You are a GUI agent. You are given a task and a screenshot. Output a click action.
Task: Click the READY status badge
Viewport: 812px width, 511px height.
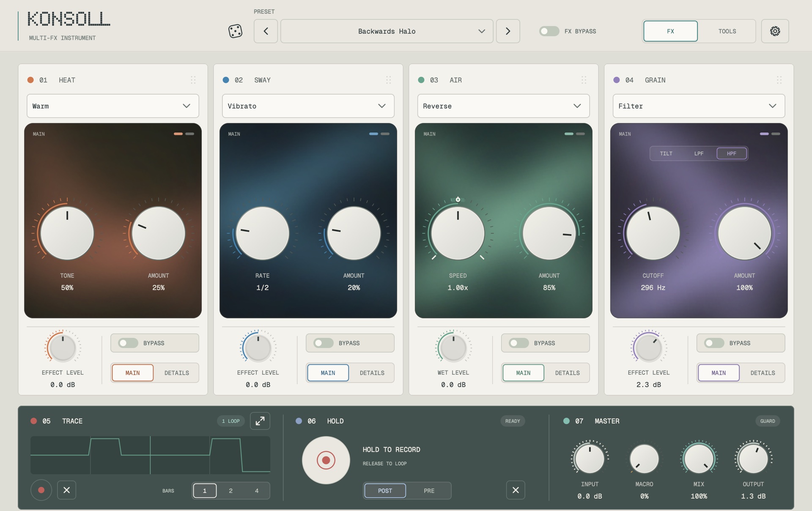(x=513, y=421)
